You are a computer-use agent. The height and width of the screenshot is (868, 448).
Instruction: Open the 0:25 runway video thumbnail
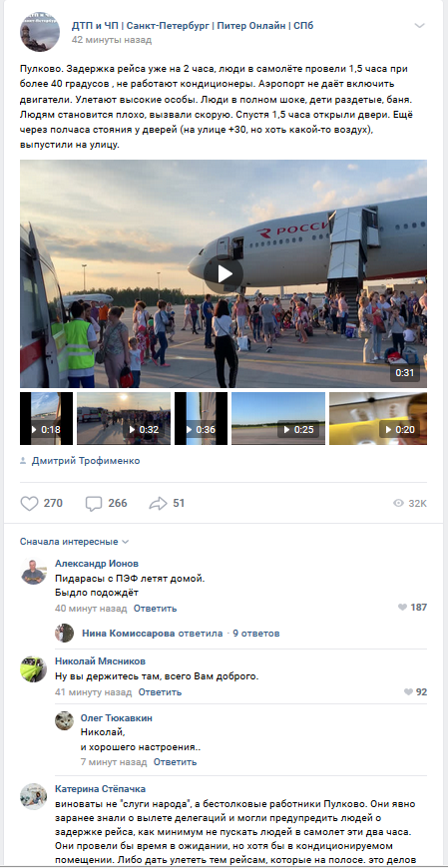278,418
